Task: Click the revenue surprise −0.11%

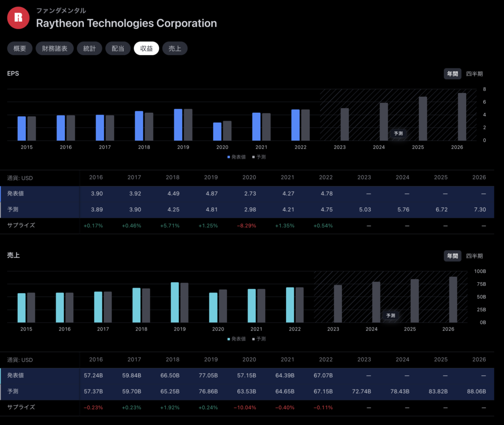Action: 323,407
